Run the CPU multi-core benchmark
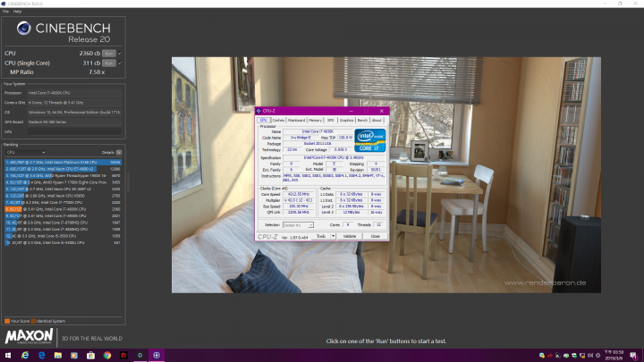Image resolution: width=644 pixels, height=362 pixels. coord(109,54)
